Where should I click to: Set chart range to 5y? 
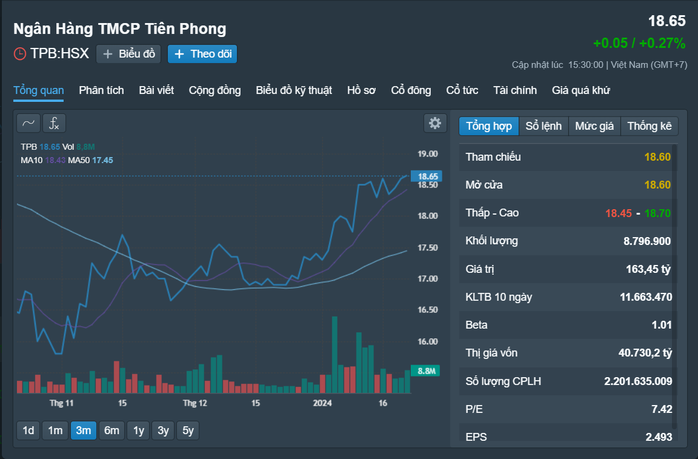coord(188,431)
